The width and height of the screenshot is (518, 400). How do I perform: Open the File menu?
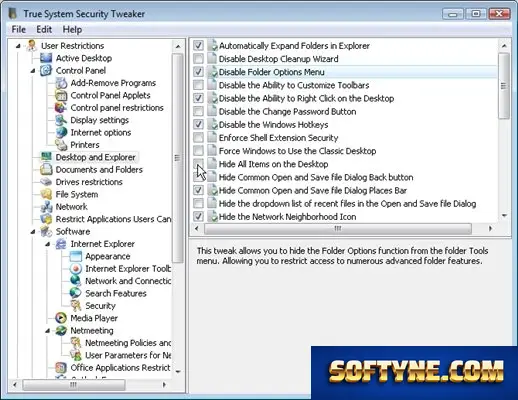[19, 30]
